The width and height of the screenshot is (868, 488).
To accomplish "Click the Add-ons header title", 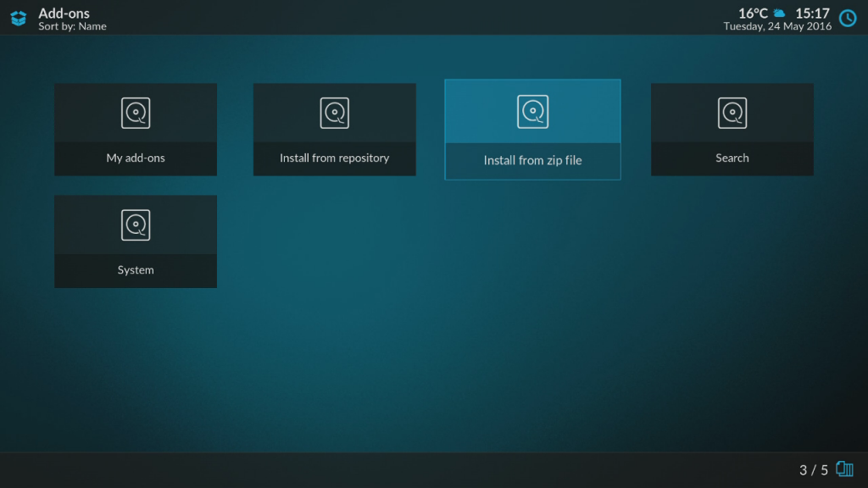I will (x=64, y=13).
